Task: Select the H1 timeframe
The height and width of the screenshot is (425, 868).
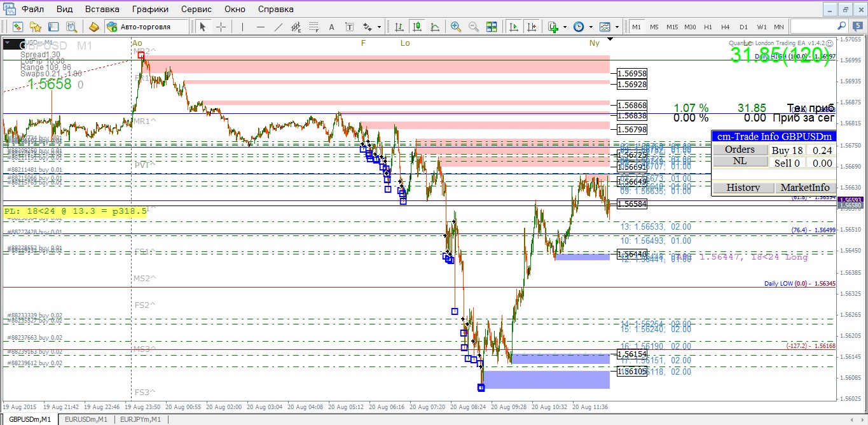Action: tap(708, 27)
